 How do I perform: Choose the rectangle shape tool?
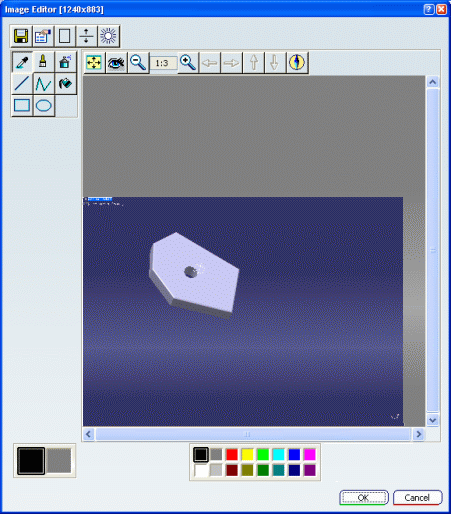(22, 106)
